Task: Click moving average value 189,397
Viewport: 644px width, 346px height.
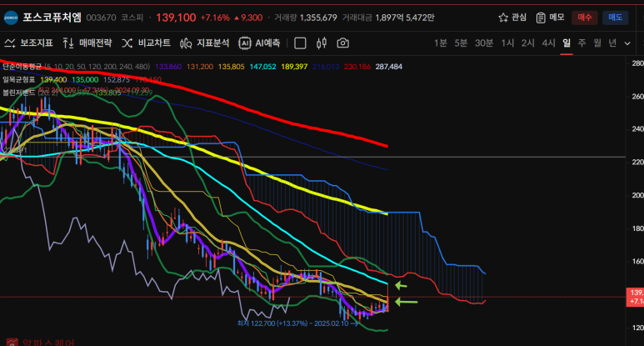Action: (x=294, y=67)
